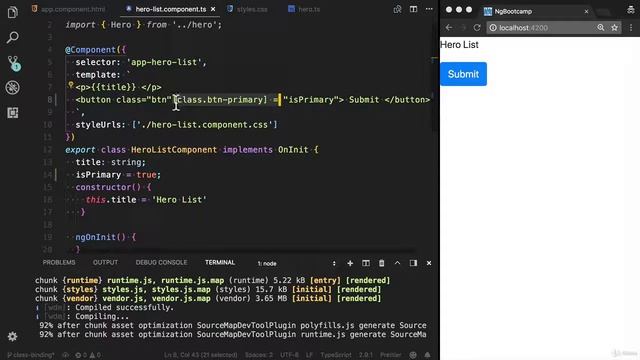Go forward in the browser
Viewport: 640px width, 360px height.
[463, 28]
